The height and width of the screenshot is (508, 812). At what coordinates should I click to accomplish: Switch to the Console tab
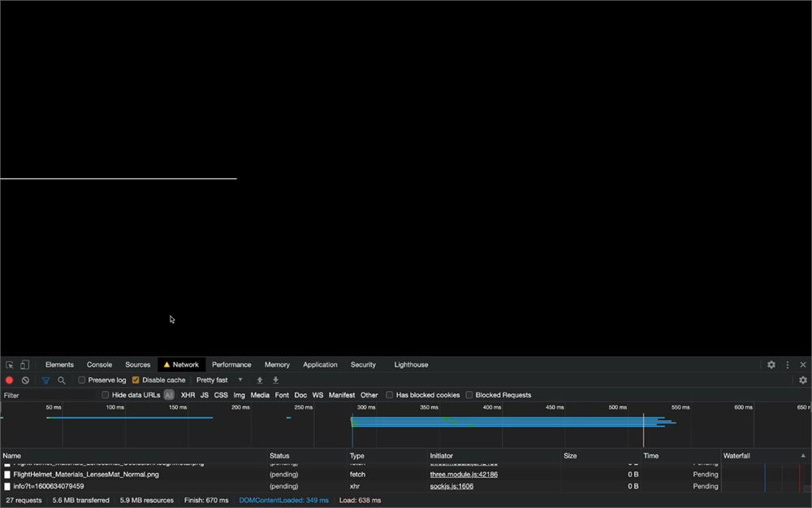[x=99, y=365]
